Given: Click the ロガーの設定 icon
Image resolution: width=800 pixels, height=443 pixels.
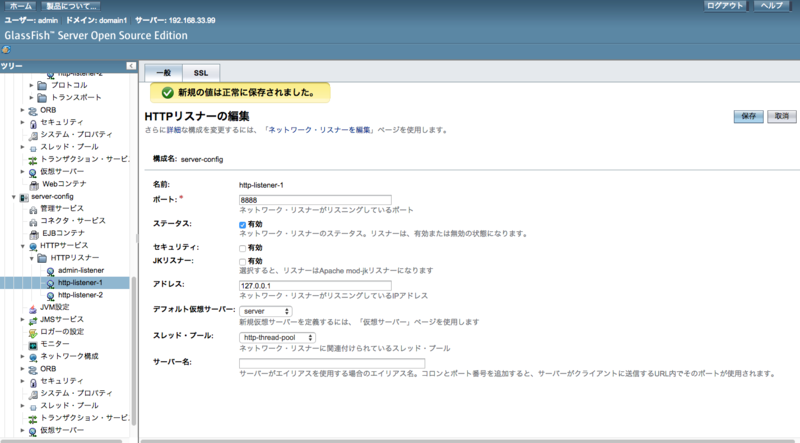Looking at the screenshot, I should [33, 332].
